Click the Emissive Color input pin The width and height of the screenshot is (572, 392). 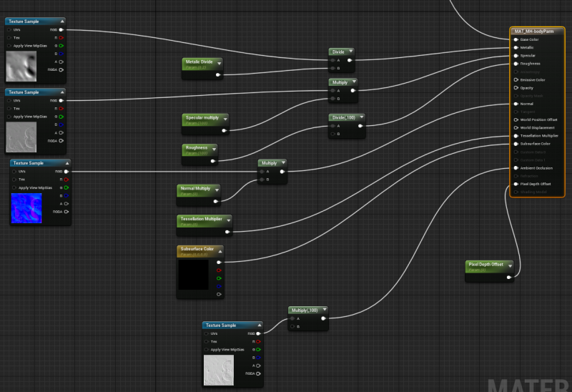point(515,80)
